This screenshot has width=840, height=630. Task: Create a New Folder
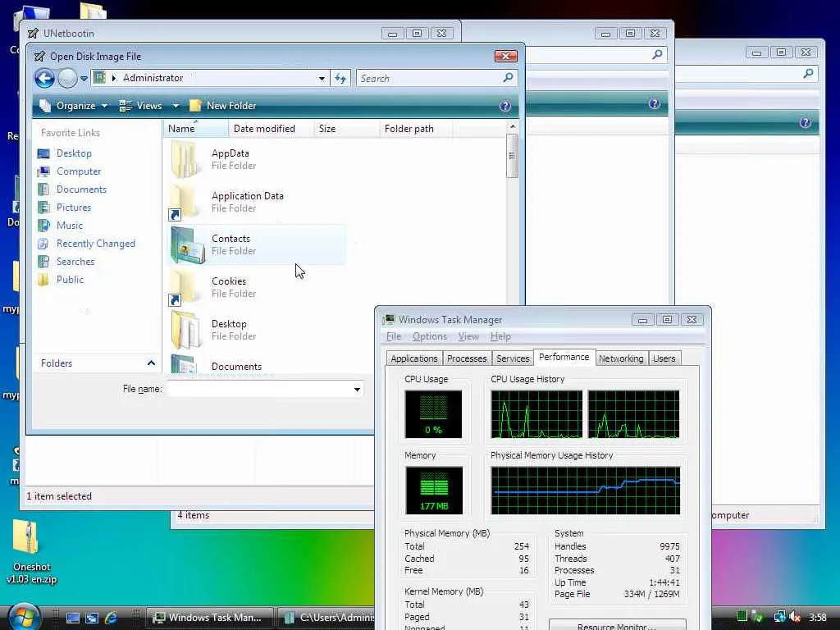point(223,106)
